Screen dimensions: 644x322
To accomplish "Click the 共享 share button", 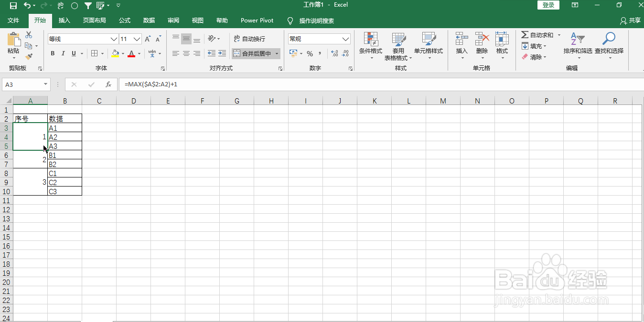I will pyautogui.click(x=630, y=21).
